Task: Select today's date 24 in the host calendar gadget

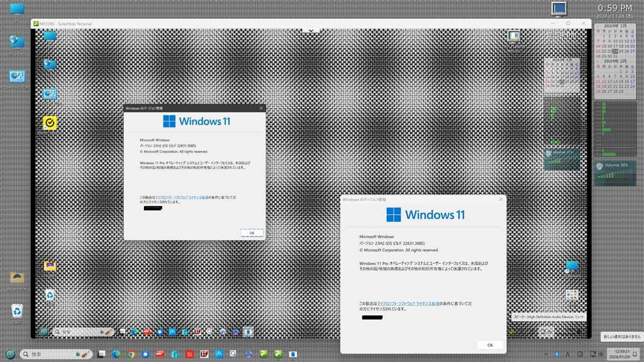Action: tap(615, 52)
